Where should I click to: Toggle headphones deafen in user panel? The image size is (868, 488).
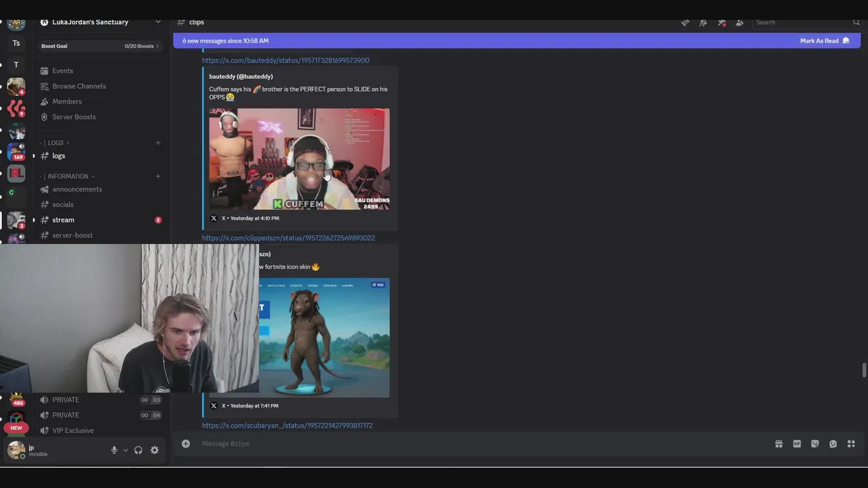tap(138, 450)
